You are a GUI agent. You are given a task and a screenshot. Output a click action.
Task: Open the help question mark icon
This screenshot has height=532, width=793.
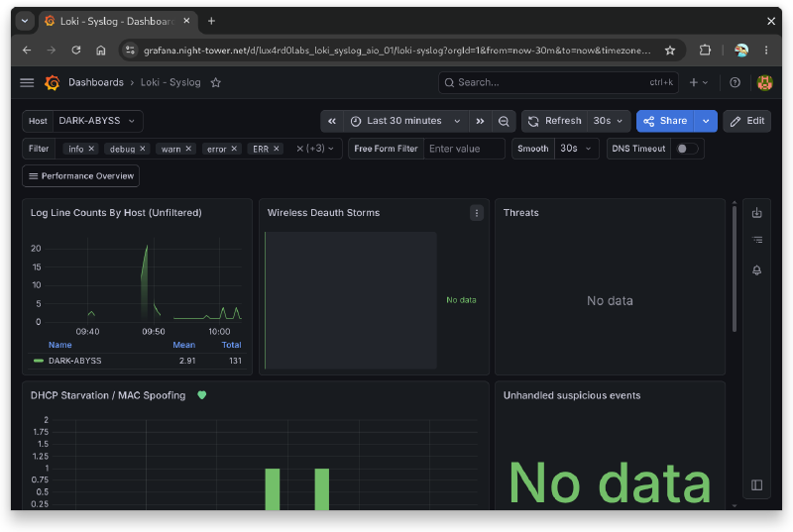tap(735, 82)
